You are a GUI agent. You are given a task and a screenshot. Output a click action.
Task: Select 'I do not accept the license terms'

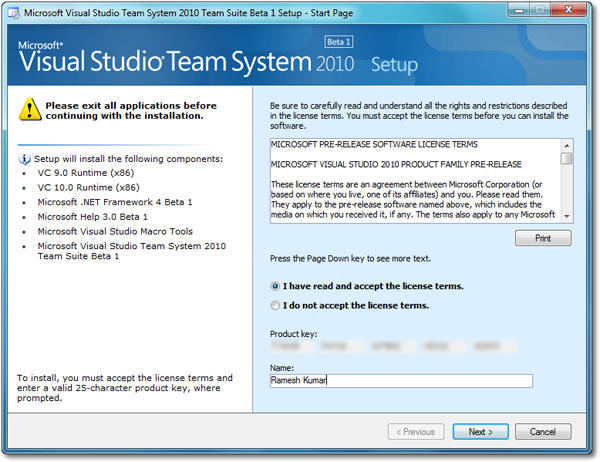coord(275,305)
